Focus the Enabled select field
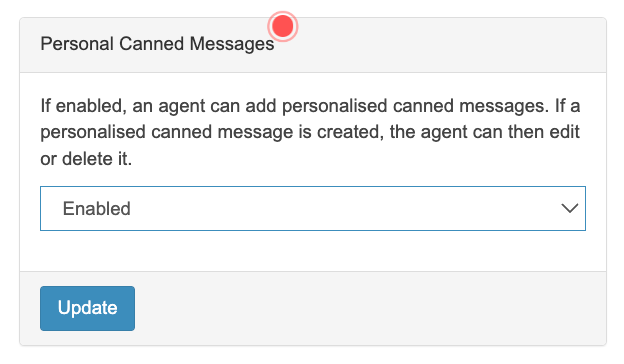The height and width of the screenshot is (364, 624). pyautogui.click(x=313, y=208)
